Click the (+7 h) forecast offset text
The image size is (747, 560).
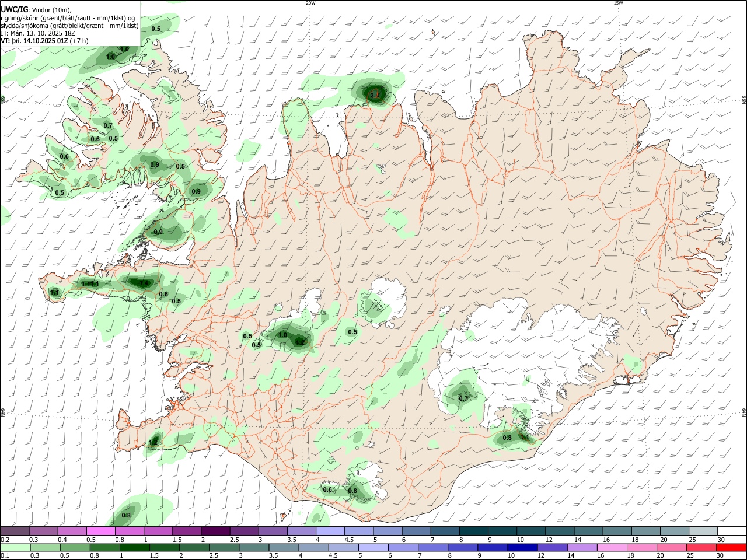[79, 41]
